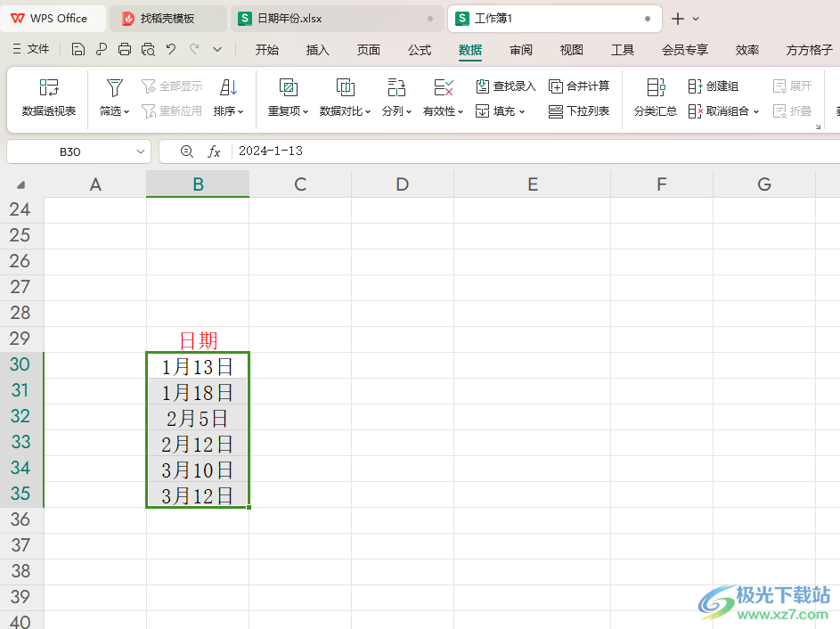
Task: Click the 分类汇总 subtotal icon
Action: (x=656, y=87)
